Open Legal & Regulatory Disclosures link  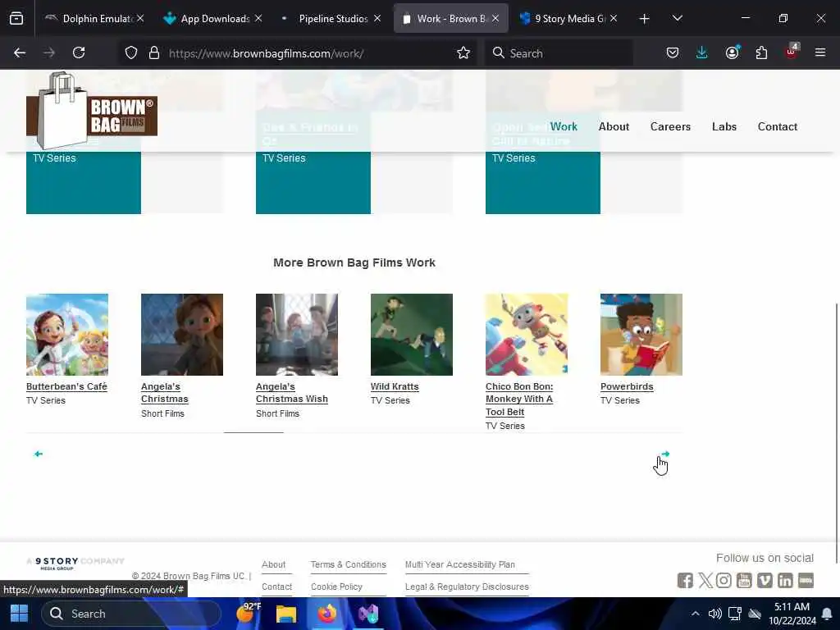(467, 587)
